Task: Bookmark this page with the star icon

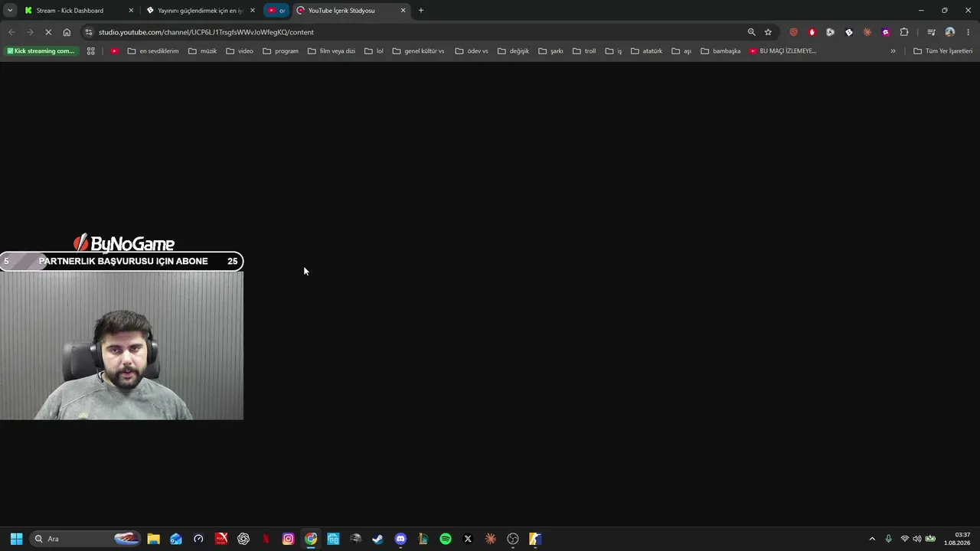Action: coord(768,32)
